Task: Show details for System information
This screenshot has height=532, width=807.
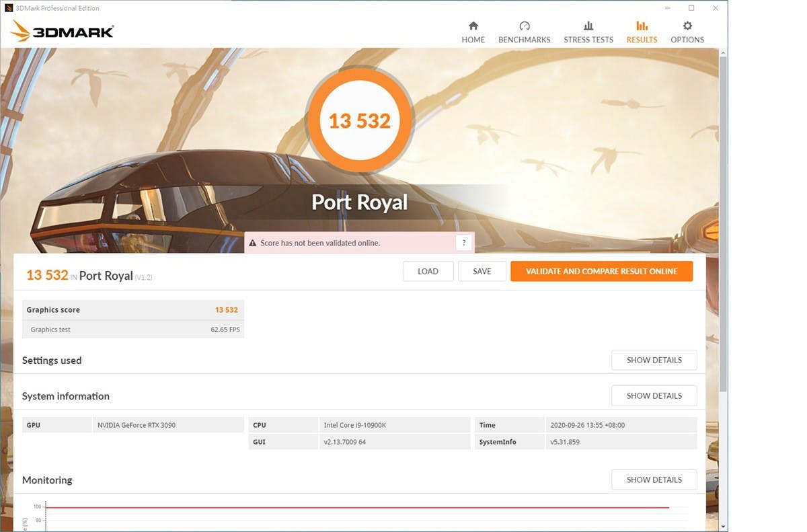Action: (x=654, y=395)
